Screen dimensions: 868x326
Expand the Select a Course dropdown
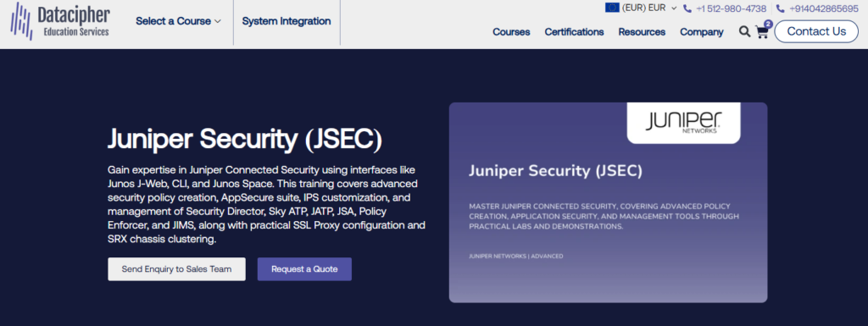pyautogui.click(x=178, y=21)
